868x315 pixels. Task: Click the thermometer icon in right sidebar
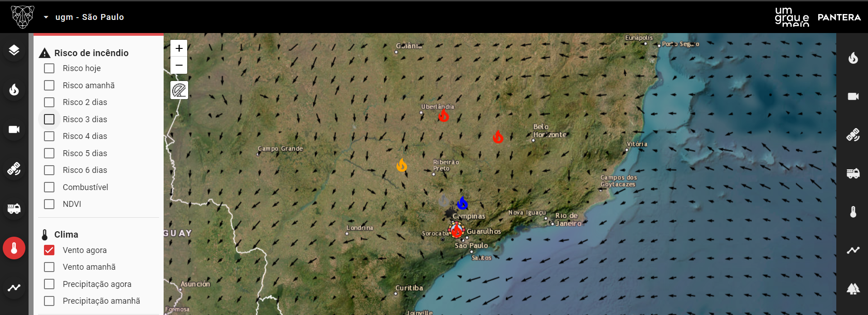coord(853,212)
